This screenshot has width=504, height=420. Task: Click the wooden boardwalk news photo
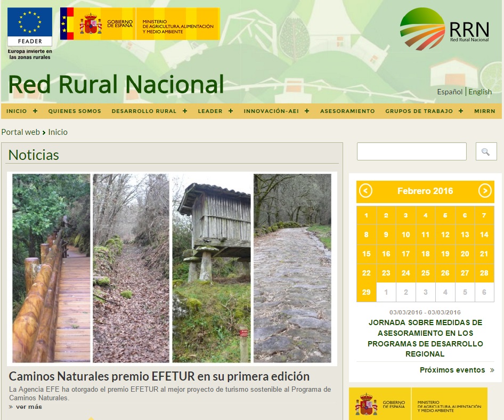point(51,268)
